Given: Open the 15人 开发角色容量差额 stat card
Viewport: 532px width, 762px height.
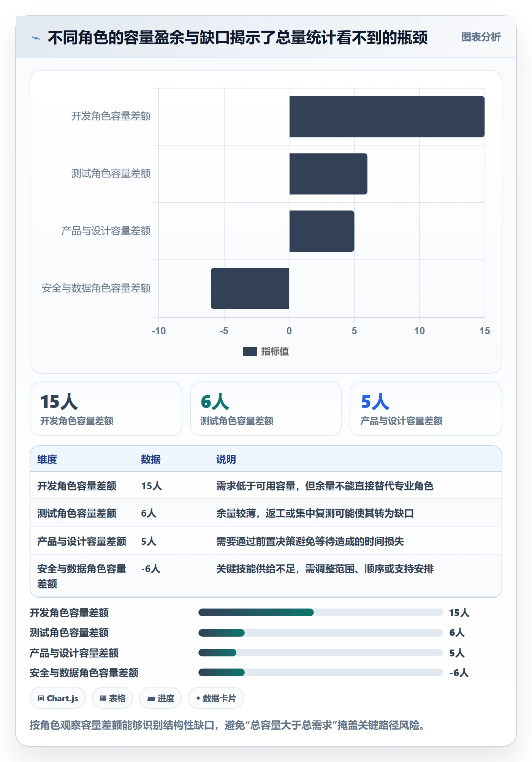Looking at the screenshot, I should [x=106, y=409].
